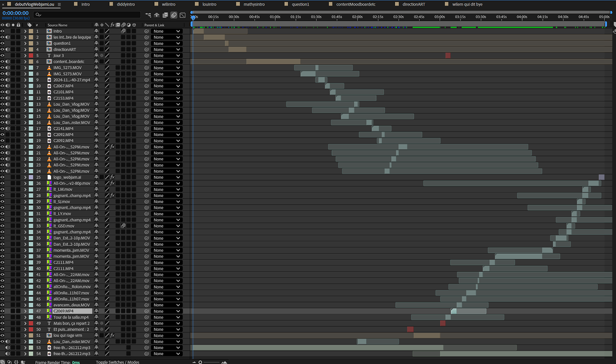This screenshot has width=616, height=364.
Task: Click the pick whip for layer intro
Action: coord(147,31)
